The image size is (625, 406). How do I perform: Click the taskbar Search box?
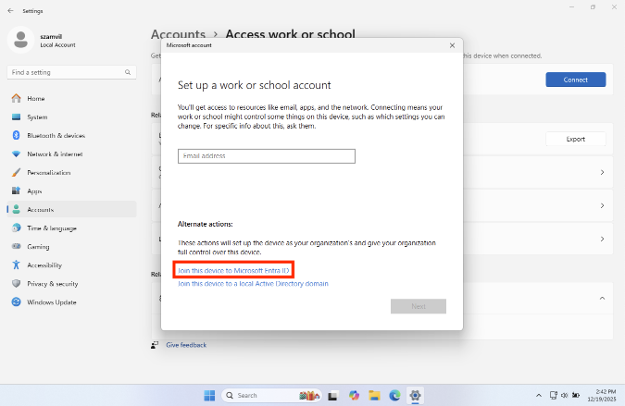271,395
